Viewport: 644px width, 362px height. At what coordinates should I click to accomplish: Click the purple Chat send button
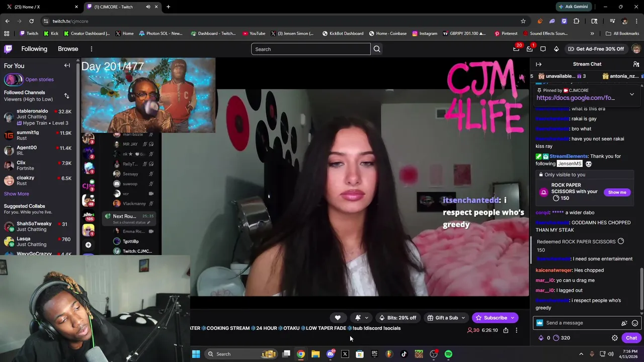click(631, 338)
